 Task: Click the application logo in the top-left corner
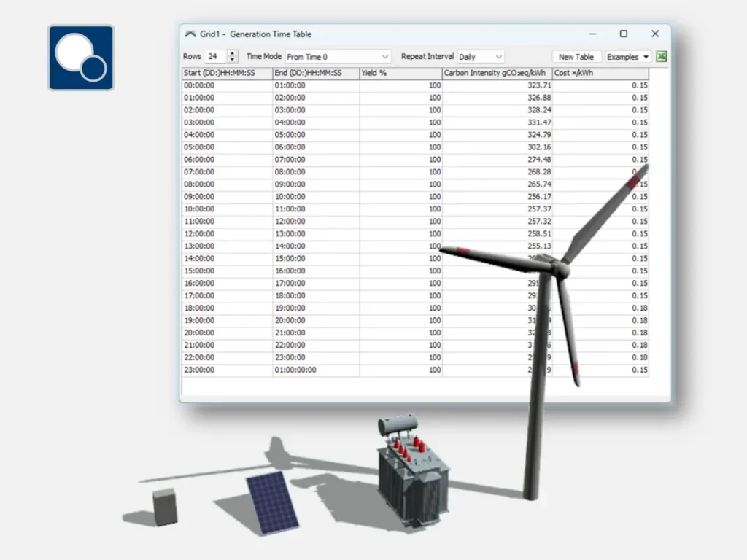(x=80, y=56)
